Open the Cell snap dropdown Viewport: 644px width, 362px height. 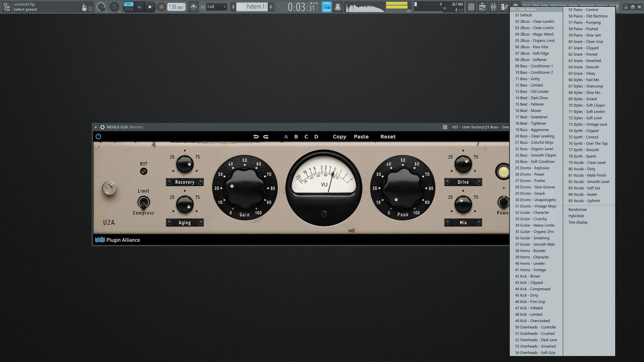click(217, 7)
